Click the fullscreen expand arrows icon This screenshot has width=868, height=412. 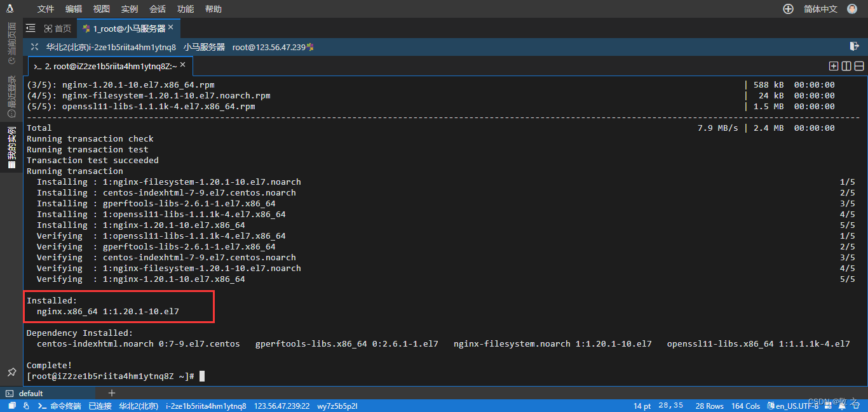point(35,47)
